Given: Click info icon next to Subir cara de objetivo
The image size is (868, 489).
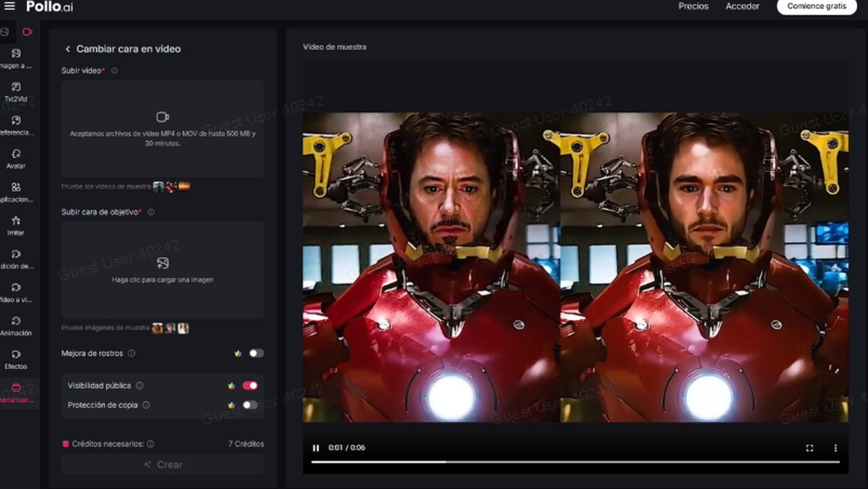Looking at the screenshot, I should coord(151,212).
